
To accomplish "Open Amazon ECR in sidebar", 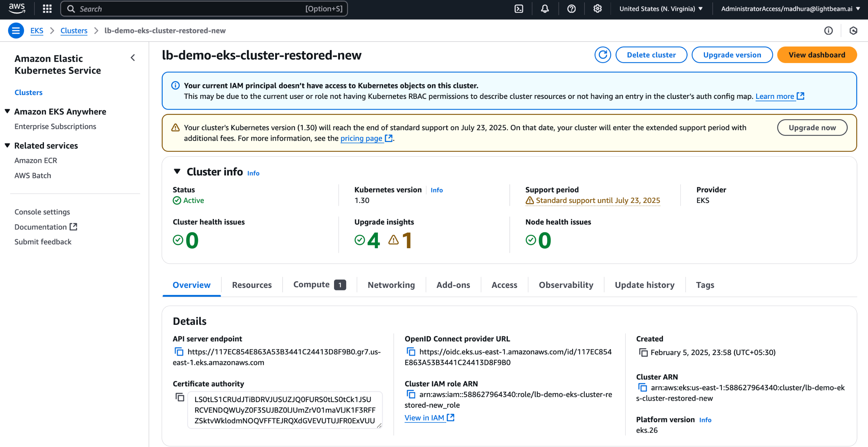I will tap(36, 160).
